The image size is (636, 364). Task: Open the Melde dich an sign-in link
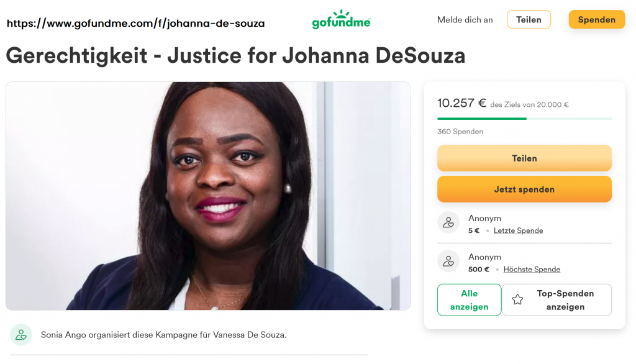[465, 20]
